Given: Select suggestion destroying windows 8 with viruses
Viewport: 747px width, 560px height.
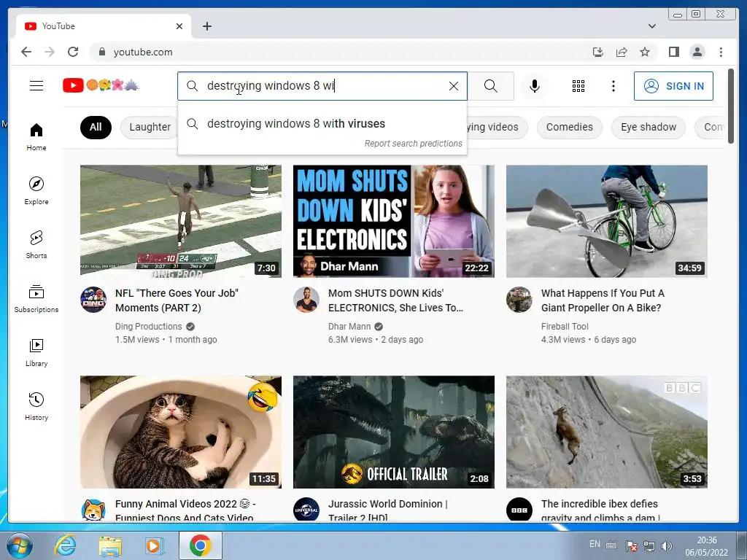Looking at the screenshot, I should pyautogui.click(x=322, y=124).
